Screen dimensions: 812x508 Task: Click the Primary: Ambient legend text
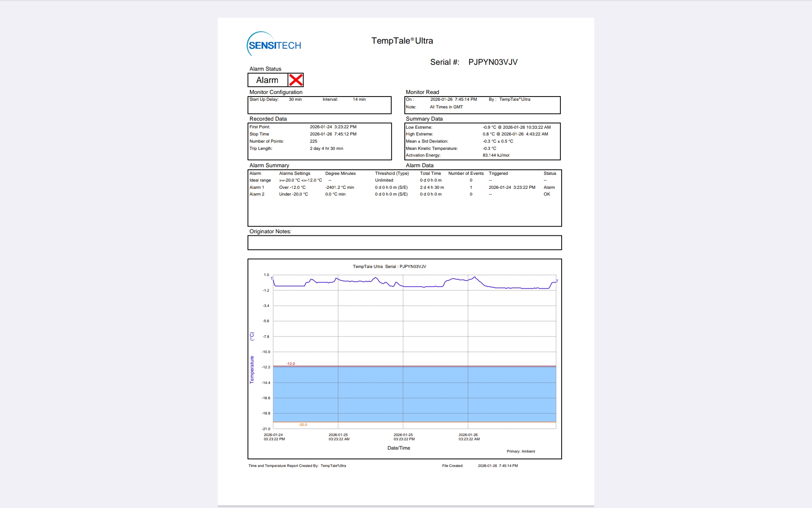point(521,451)
